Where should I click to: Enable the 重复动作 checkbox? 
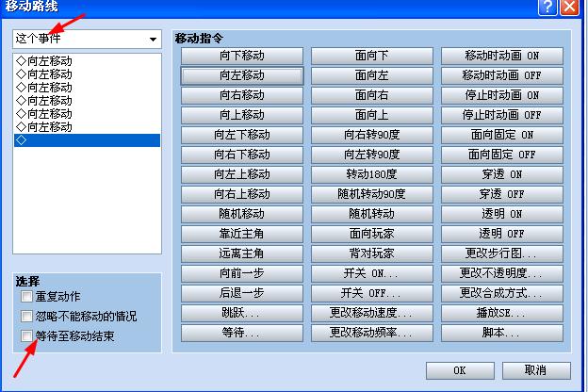(x=26, y=296)
